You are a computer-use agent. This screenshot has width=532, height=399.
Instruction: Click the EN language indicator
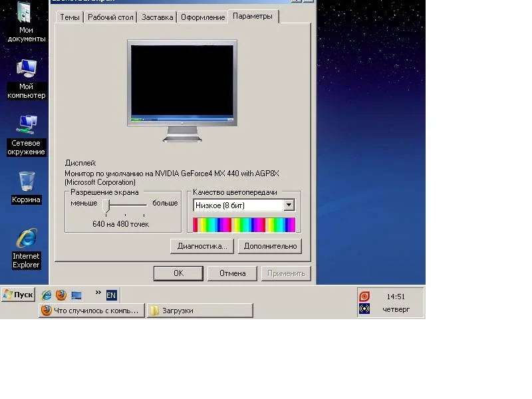point(111,295)
